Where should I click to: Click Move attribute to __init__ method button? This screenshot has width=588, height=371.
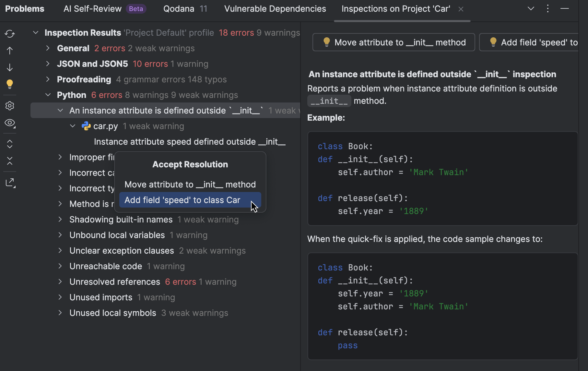click(x=394, y=42)
